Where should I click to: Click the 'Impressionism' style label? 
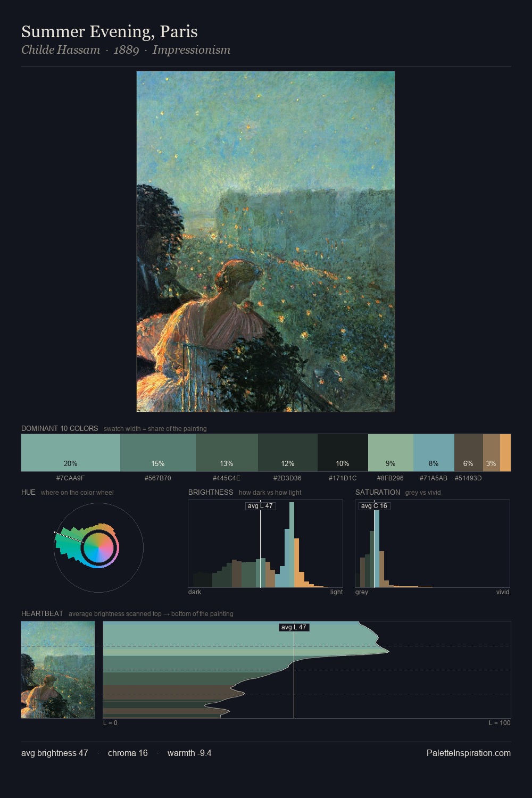click(x=192, y=50)
